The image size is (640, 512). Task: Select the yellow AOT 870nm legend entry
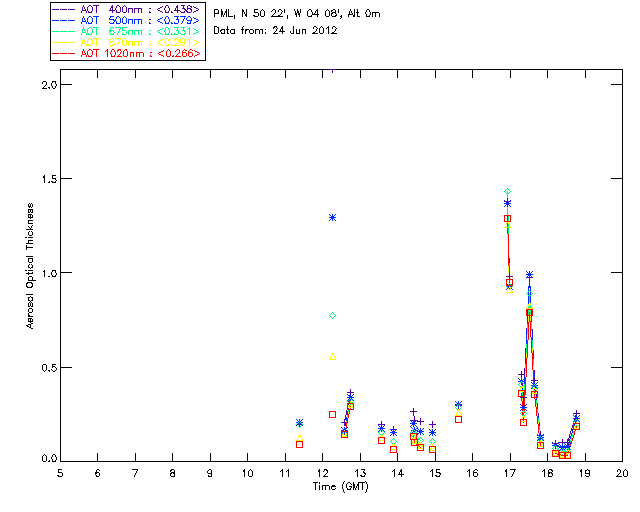click(x=127, y=42)
